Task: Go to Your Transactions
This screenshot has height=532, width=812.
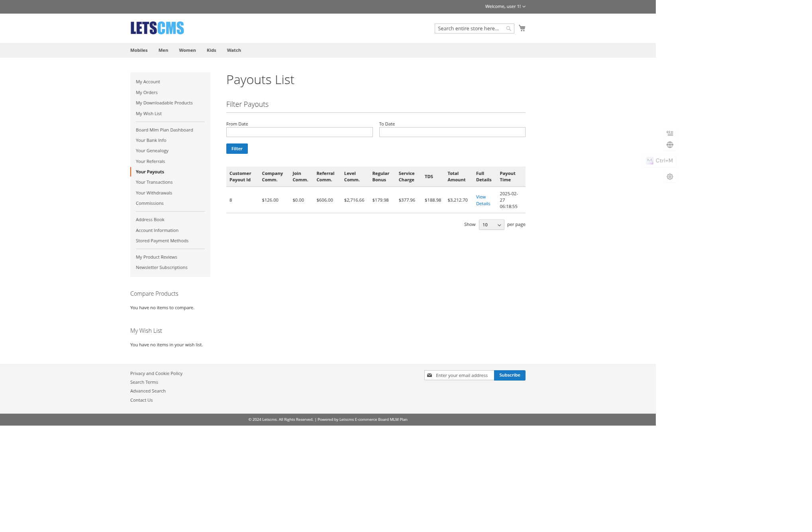Action: [154, 182]
